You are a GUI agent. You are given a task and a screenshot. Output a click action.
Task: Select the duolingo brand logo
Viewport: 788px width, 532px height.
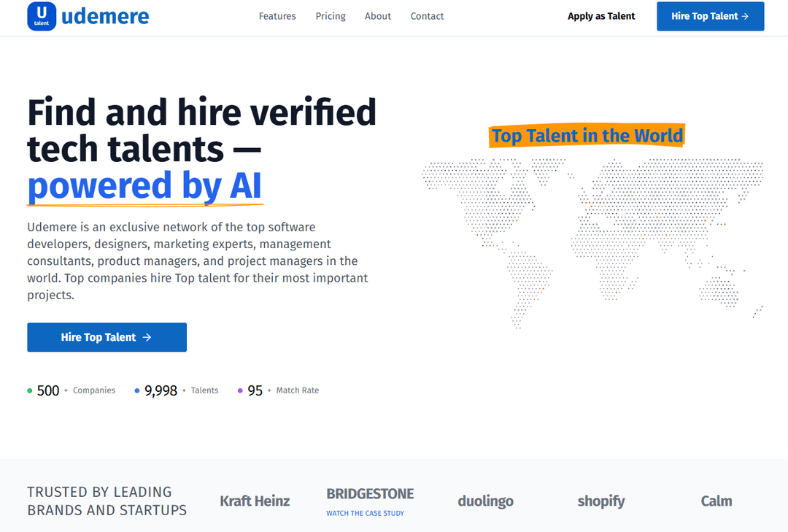485,501
